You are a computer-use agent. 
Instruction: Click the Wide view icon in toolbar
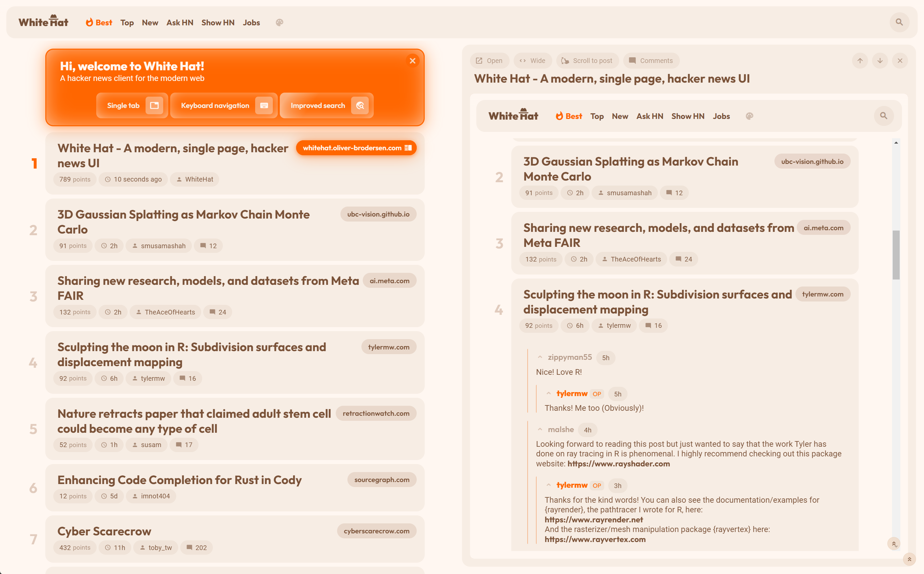click(532, 61)
